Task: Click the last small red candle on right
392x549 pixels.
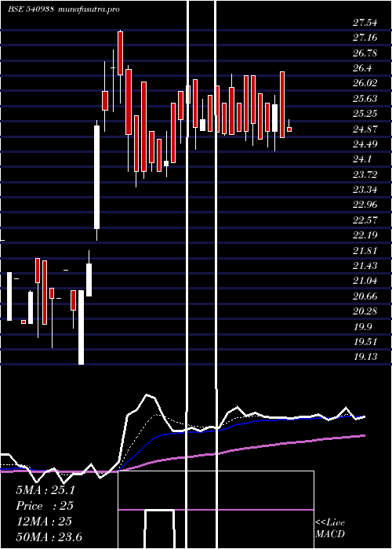Action: click(289, 129)
